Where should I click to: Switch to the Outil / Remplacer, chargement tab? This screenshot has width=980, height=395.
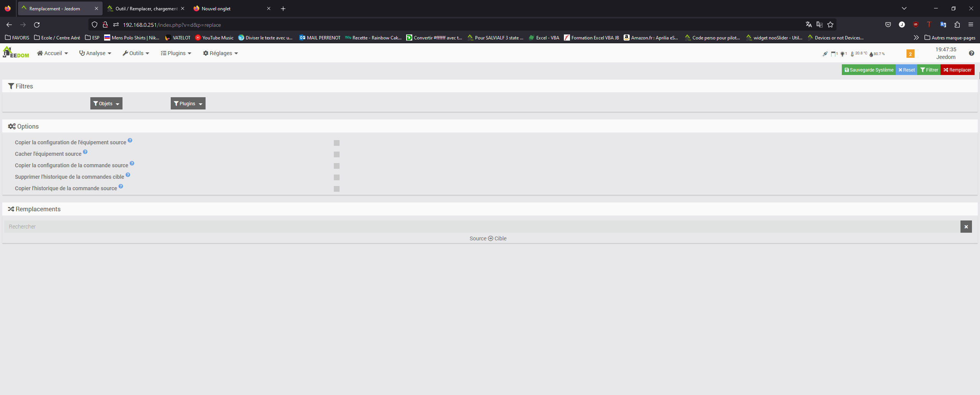(x=145, y=8)
